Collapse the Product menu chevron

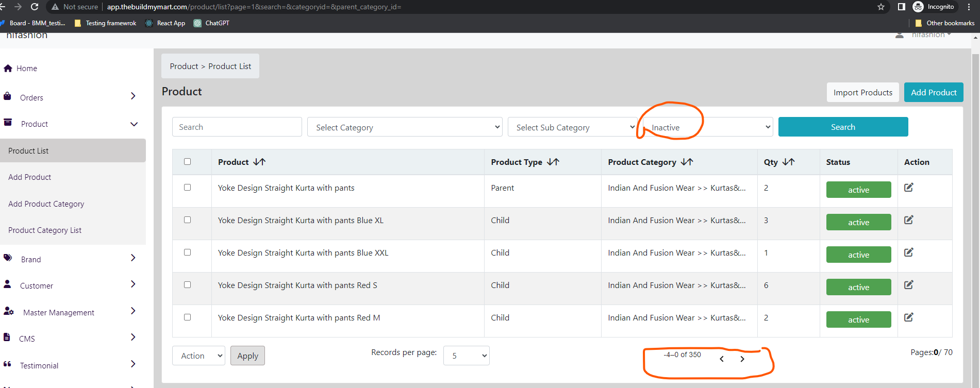pyautogui.click(x=134, y=124)
